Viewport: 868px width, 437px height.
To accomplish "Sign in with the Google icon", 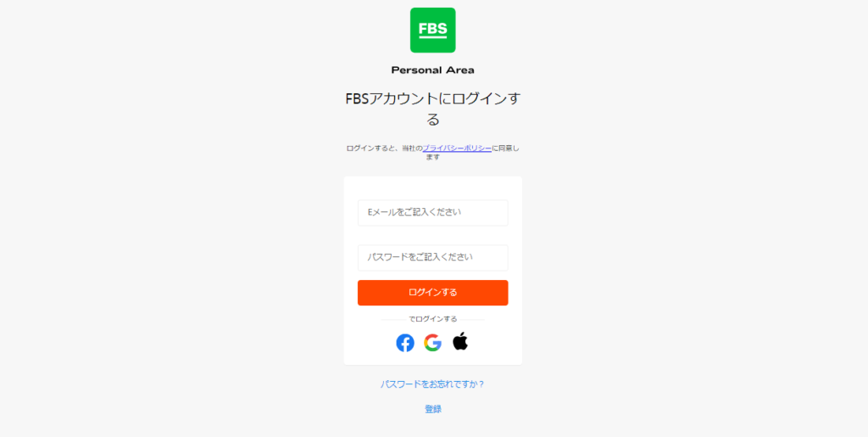I will point(433,343).
